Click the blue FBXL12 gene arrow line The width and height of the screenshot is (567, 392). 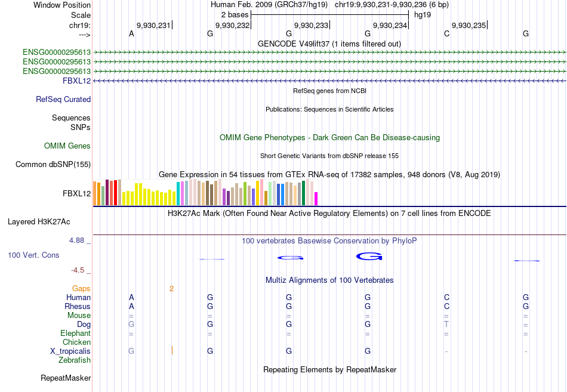tap(329, 81)
